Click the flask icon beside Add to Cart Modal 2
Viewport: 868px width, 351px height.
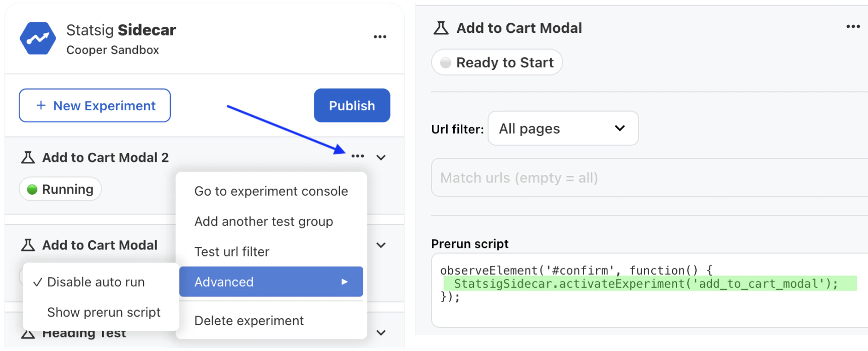tap(28, 157)
